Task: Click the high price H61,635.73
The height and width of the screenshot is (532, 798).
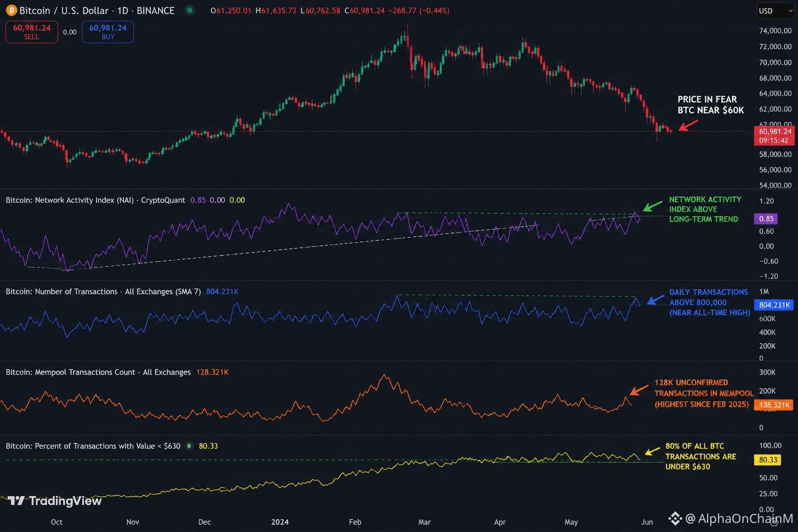Action: (x=276, y=10)
